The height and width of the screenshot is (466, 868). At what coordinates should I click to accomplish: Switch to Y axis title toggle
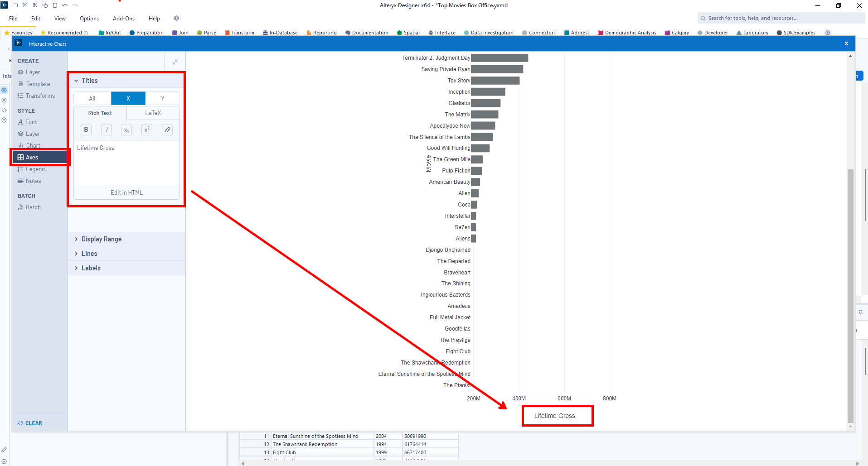coord(163,98)
